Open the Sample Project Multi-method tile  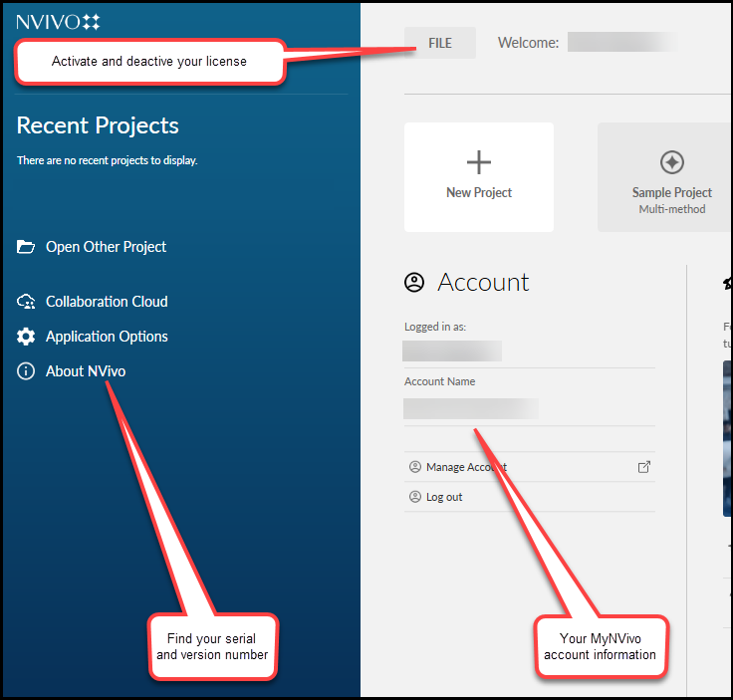[x=665, y=177]
